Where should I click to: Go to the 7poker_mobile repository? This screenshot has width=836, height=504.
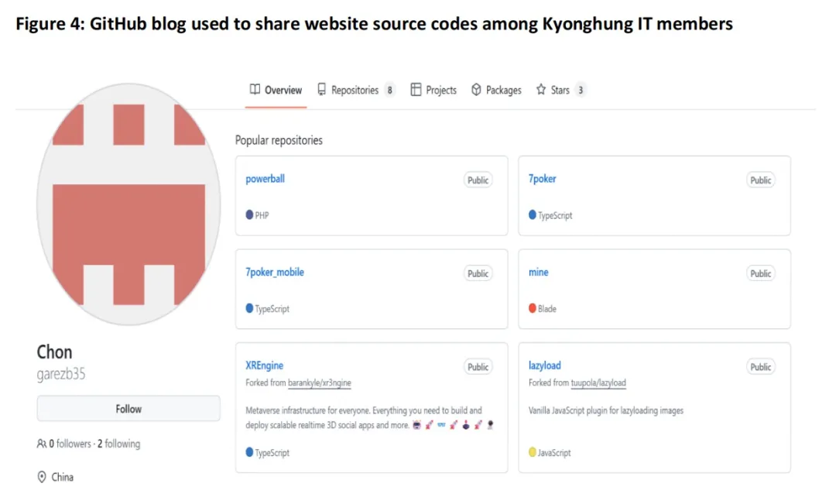tap(275, 273)
